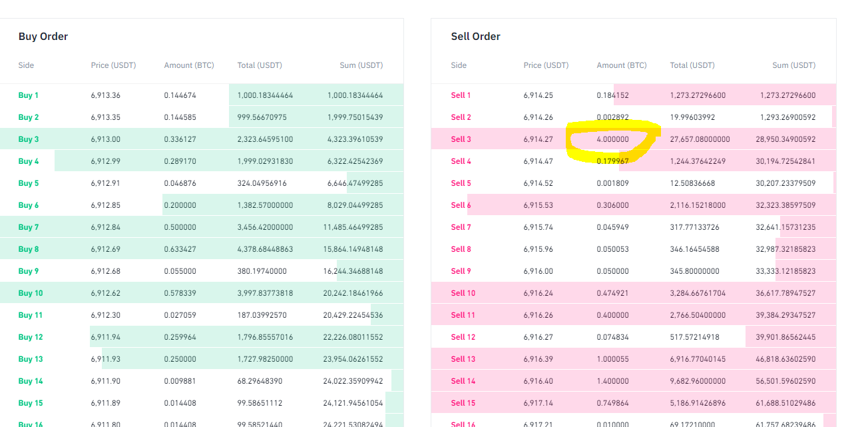Viewport: 868px width, 427px height.
Task: Click Price (USDT) header in Buy Order table
Action: [113, 65]
